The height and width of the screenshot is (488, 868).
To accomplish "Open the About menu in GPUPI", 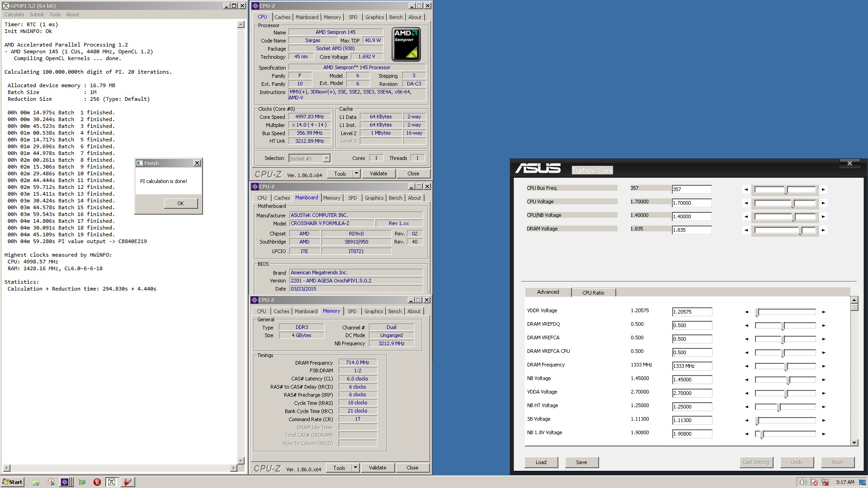I will 72,14.
